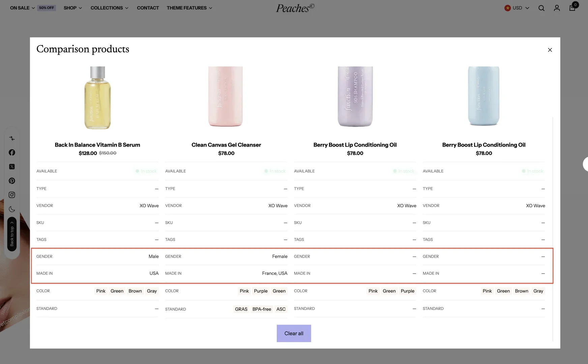The image size is (588, 364).
Task: Open the Contact menu item
Action: click(x=148, y=8)
